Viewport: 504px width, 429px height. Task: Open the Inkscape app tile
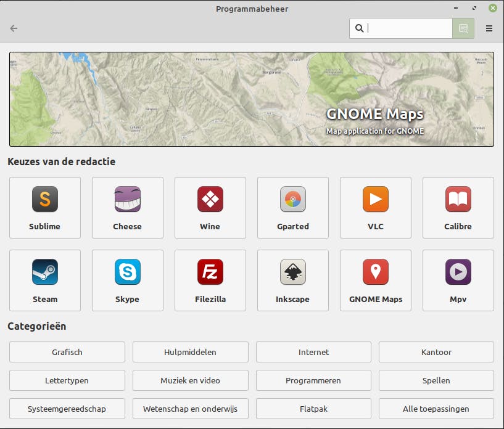pos(293,280)
